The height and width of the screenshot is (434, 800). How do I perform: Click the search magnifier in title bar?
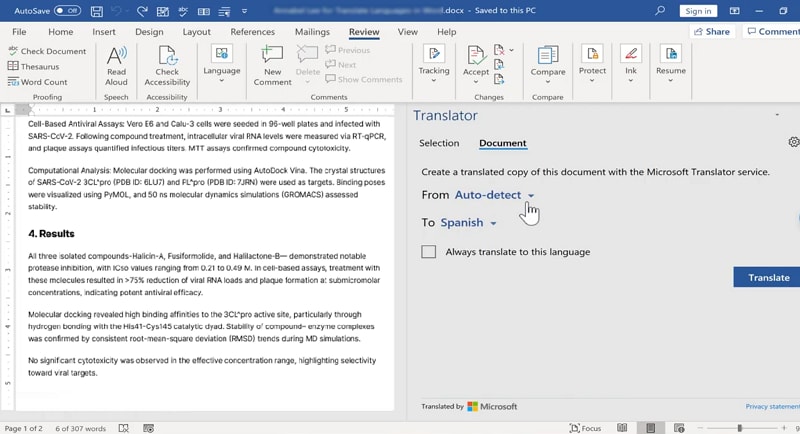[x=660, y=10]
